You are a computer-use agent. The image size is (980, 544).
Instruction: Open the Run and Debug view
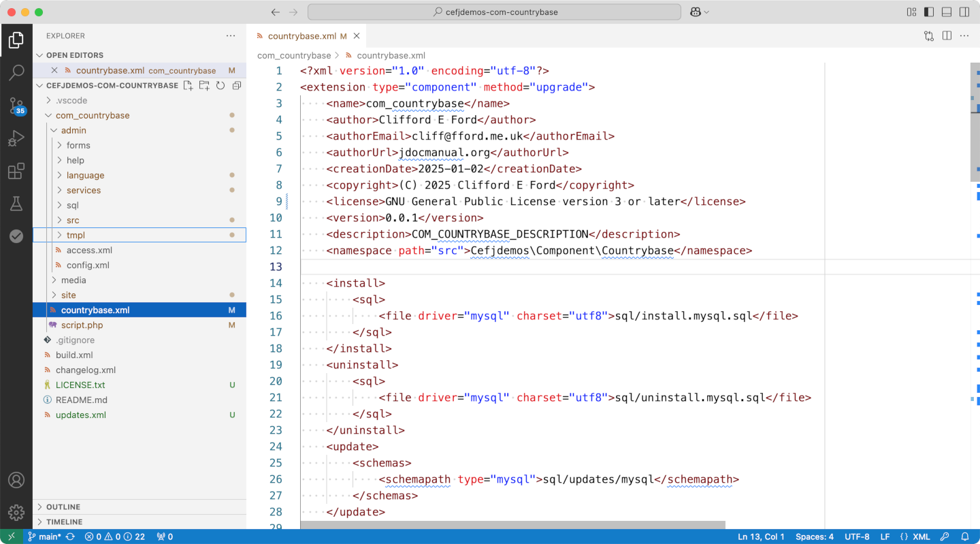[x=16, y=138]
